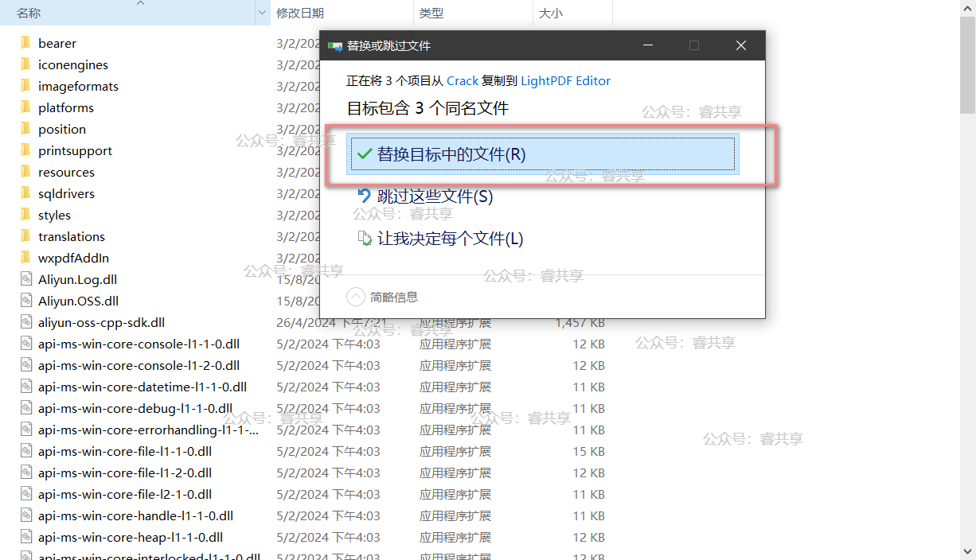Click the api-ms-win-core-console-l1-2-0.dll file icon
The width and height of the screenshot is (976, 560).
coord(25,365)
